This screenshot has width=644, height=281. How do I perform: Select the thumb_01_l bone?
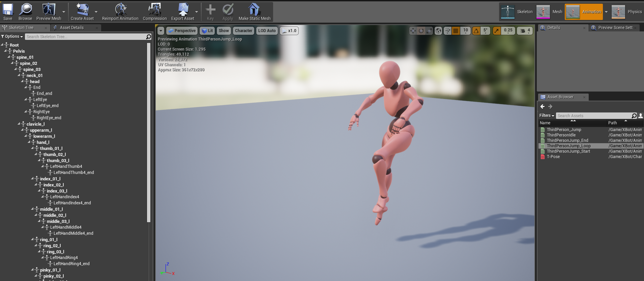coord(51,148)
